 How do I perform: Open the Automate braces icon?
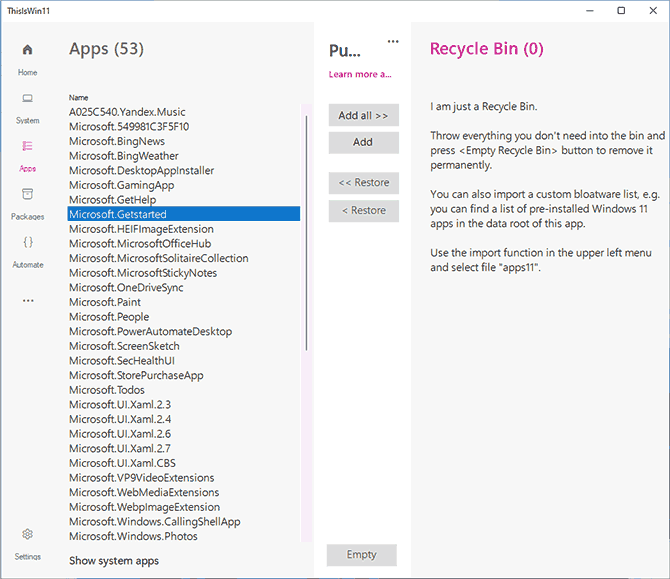(x=28, y=242)
